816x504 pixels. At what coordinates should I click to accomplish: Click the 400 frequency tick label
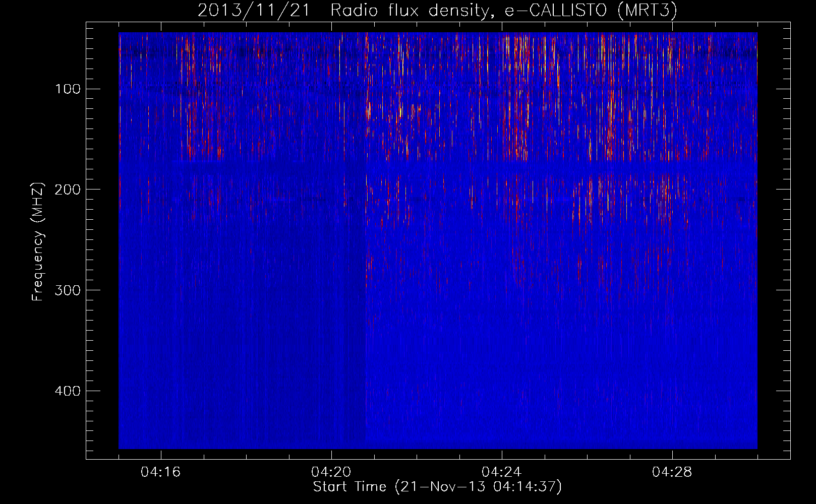tap(68, 391)
